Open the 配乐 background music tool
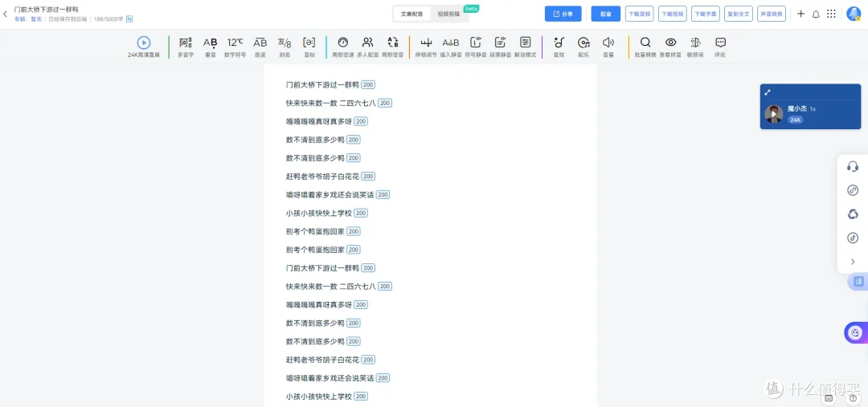Viewport: 868px width, 407px height. coord(583,47)
